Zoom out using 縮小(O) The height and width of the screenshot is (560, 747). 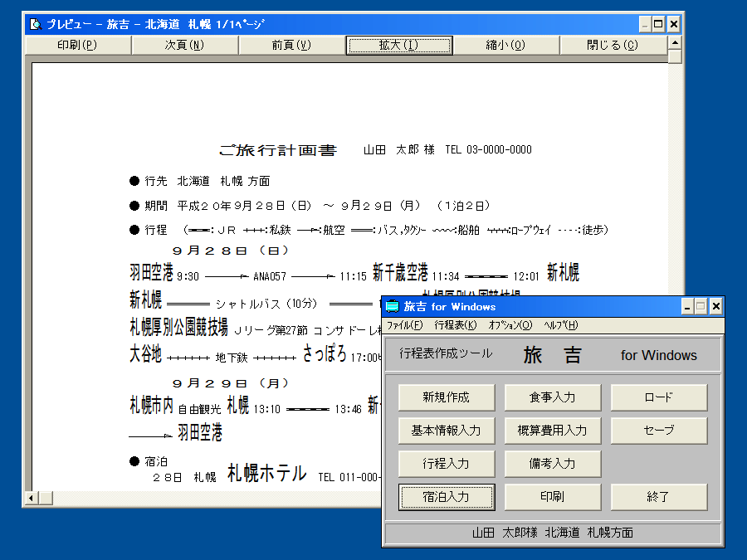(x=506, y=46)
